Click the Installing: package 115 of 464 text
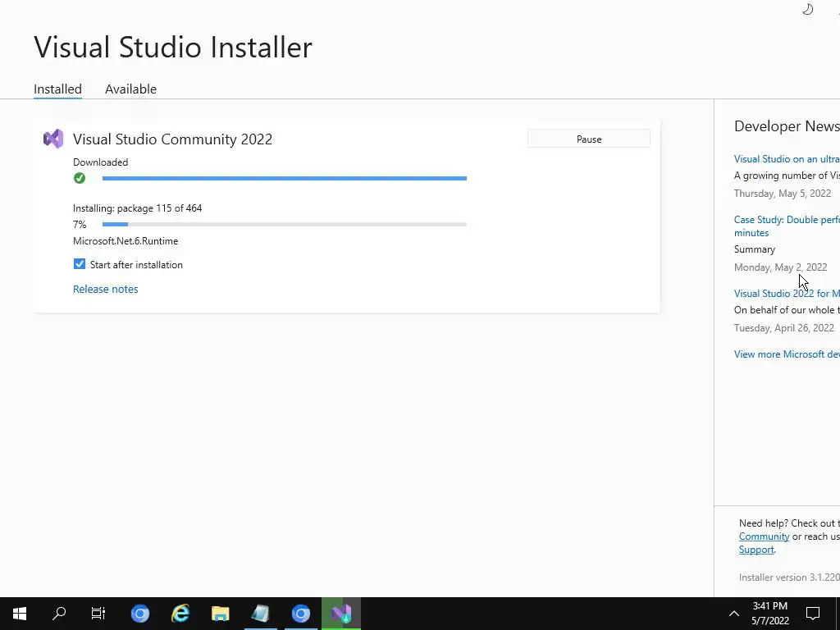Viewport: 840px width, 630px height. [x=138, y=208]
